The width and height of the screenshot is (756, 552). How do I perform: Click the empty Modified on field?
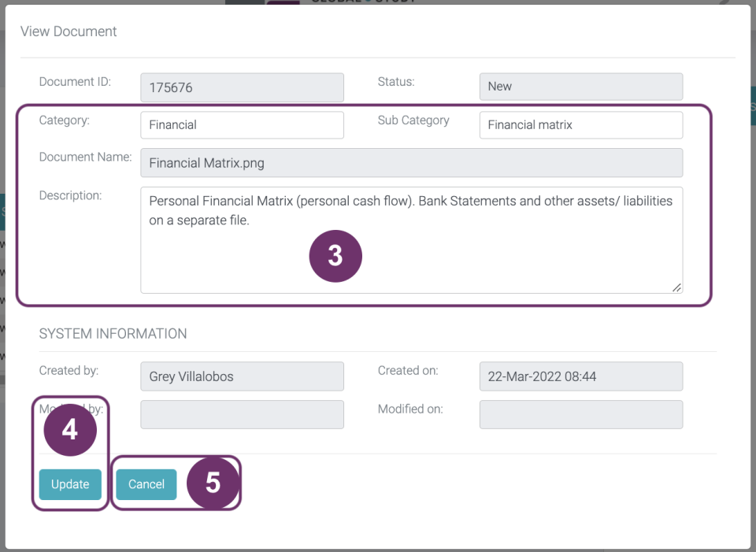[580, 414]
